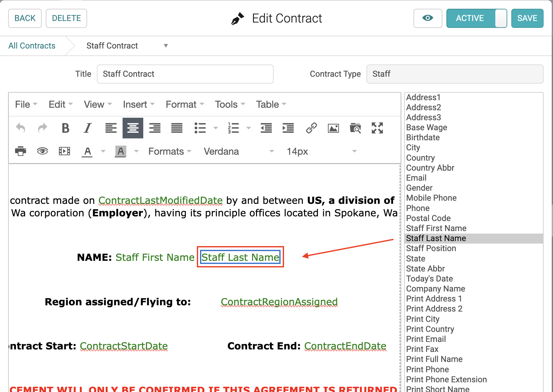Increase indent of paragraph
Image resolution: width=553 pixels, height=392 pixels.
pos(288,128)
